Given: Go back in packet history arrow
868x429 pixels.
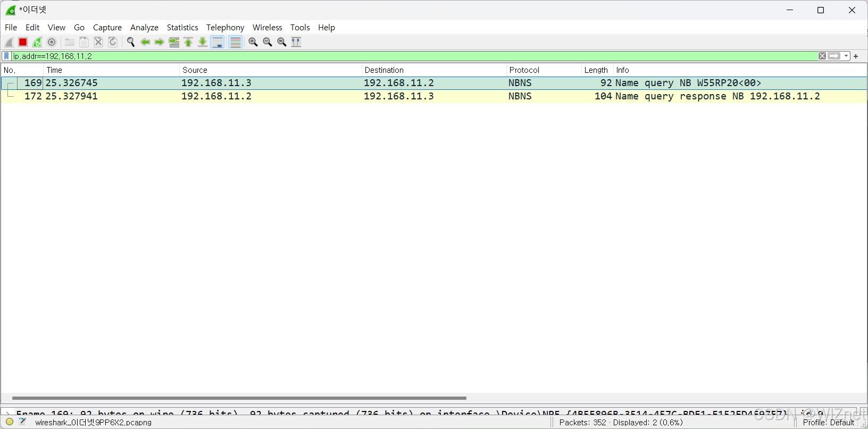Looking at the screenshot, I should (145, 42).
